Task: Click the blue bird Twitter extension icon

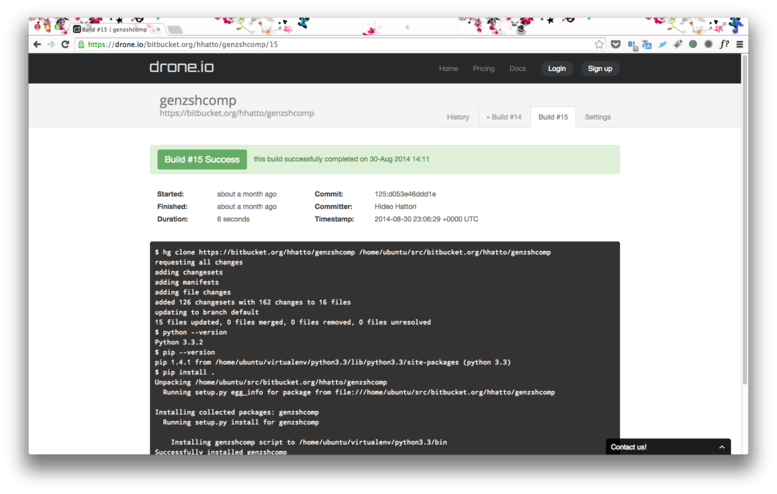Action: 662,44
